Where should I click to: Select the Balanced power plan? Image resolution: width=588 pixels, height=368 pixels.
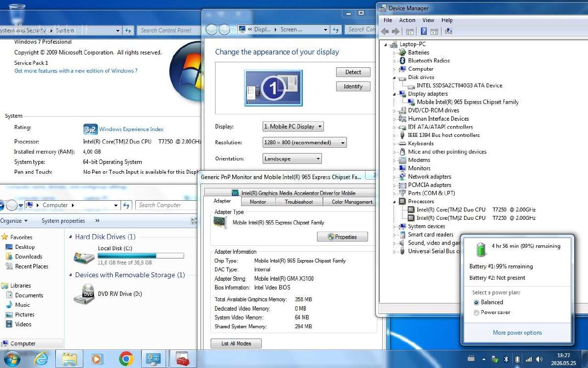click(x=476, y=303)
